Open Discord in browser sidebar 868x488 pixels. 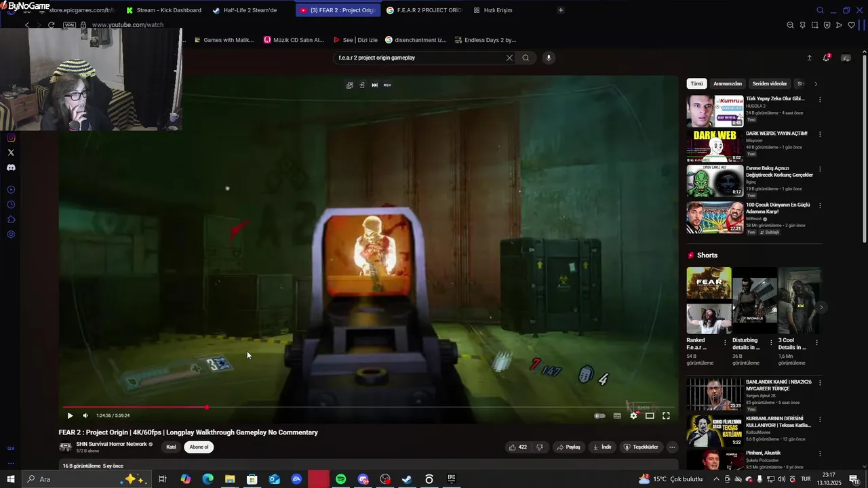tap(11, 167)
